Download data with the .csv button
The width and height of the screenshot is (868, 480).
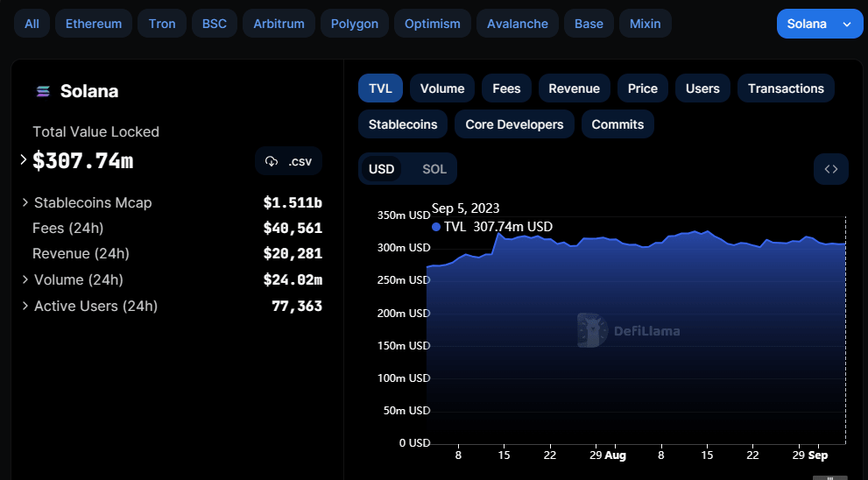[x=289, y=161]
